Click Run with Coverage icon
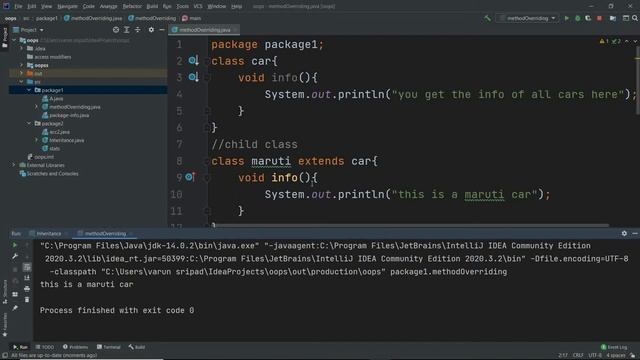 [x=588, y=18]
